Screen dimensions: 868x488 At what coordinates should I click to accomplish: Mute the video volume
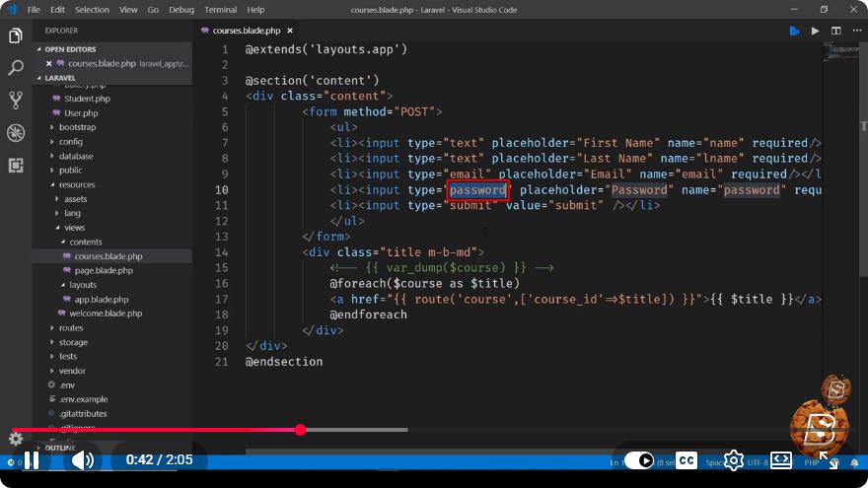83,460
